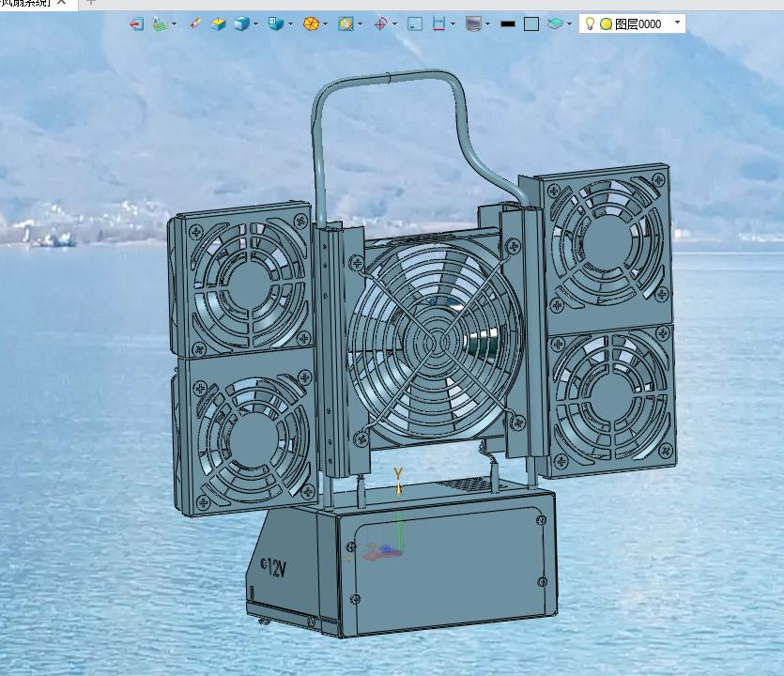
Task: Click the red crosshair target icon
Action: [380, 23]
